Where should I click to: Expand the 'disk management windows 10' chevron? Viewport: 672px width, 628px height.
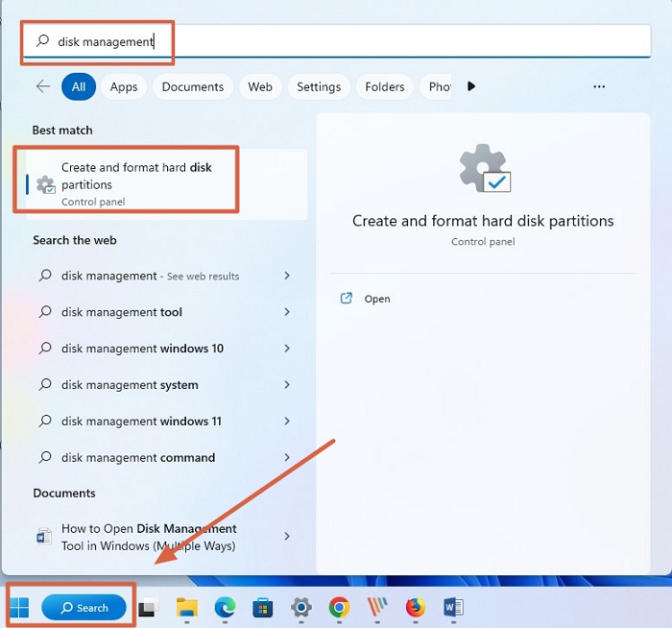point(287,349)
